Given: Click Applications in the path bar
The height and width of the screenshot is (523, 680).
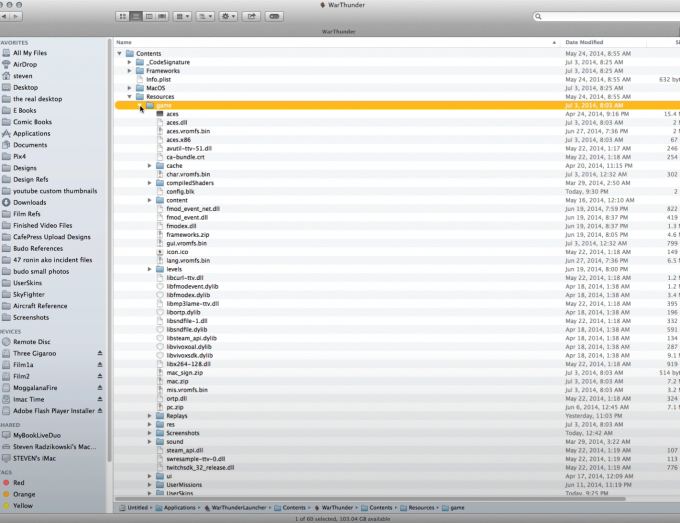Looking at the screenshot, I should tap(180, 508).
